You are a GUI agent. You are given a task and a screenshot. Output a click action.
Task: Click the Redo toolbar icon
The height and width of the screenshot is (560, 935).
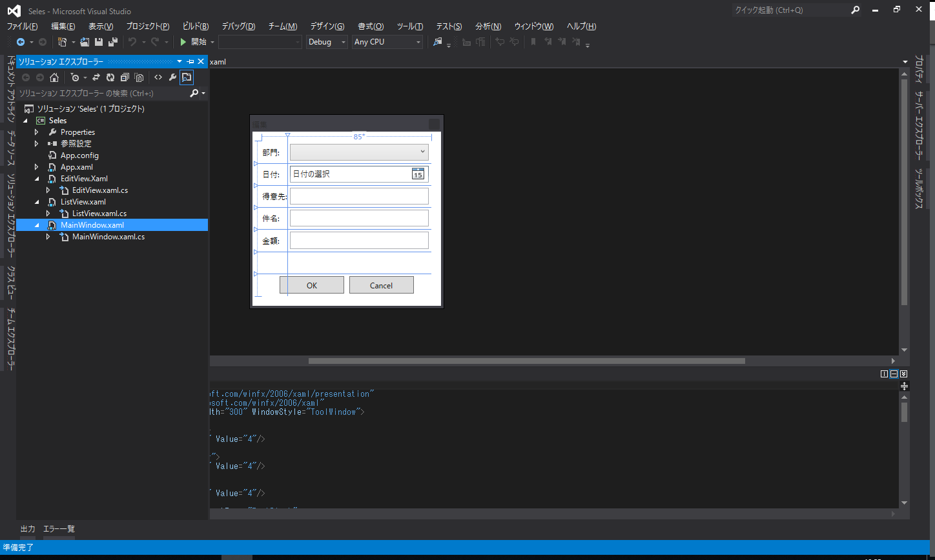[x=155, y=42]
